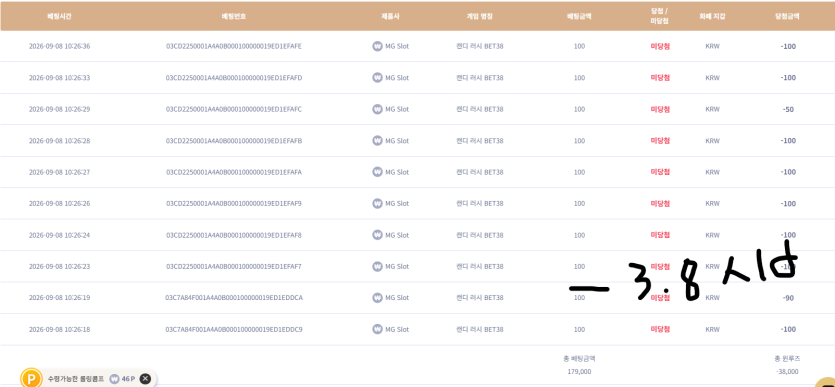Click the 베팅번호 column header

point(234,16)
